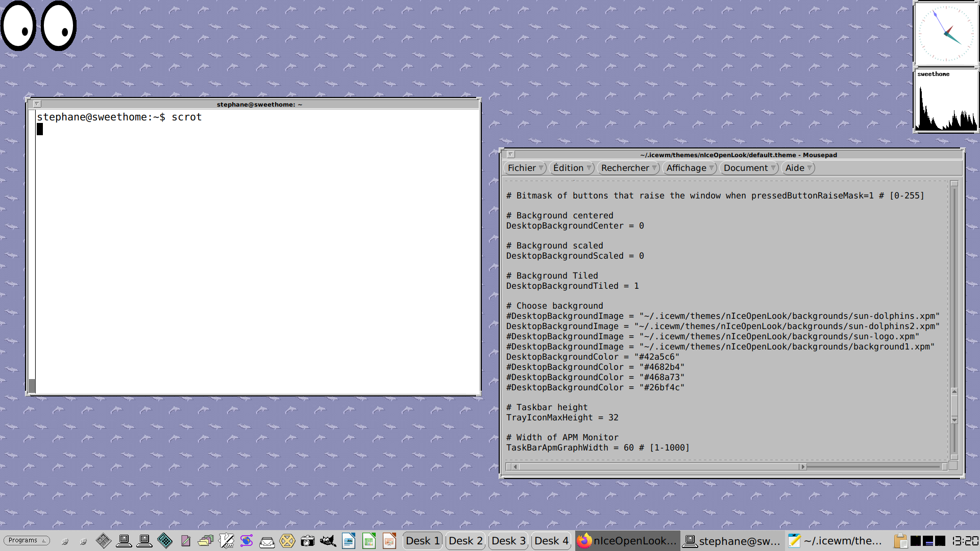
Task: Open the Document menu
Action: 749,168
